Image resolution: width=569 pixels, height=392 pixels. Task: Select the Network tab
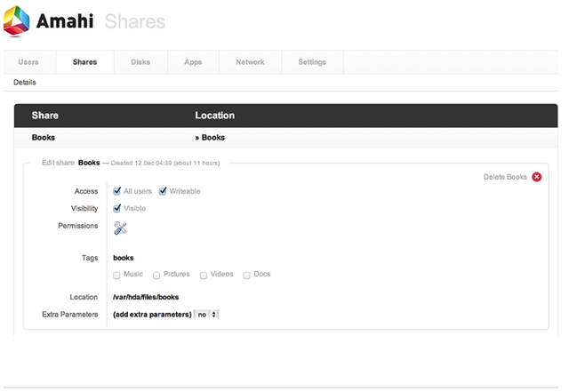pyautogui.click(x=250, y=62)
